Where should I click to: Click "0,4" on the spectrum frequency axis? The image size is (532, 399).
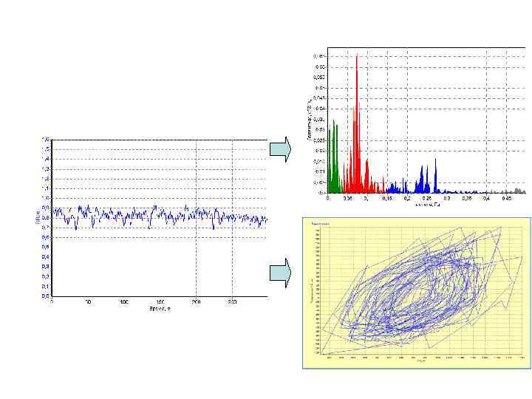point(486,198)
